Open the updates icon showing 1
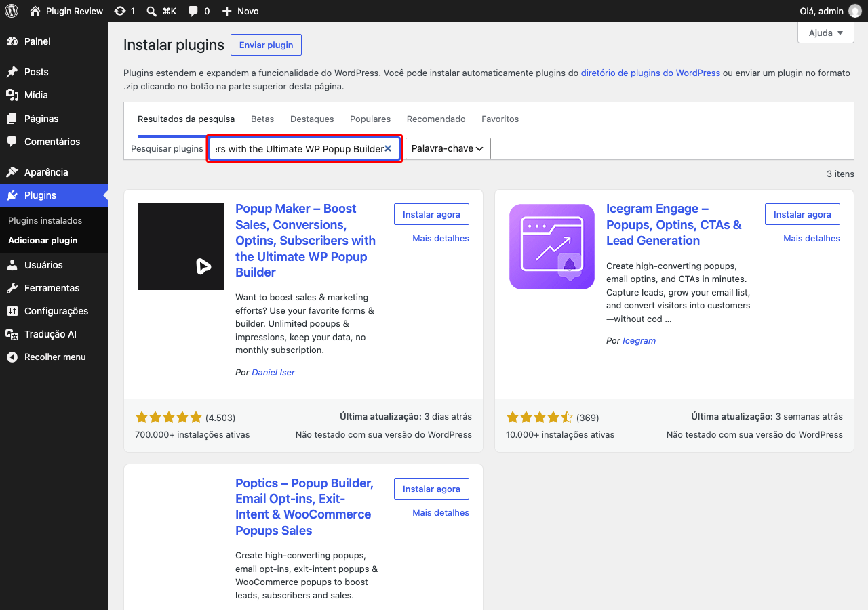Image resolution: width=868 pixels, height=610 pixels. coord(120,11)
